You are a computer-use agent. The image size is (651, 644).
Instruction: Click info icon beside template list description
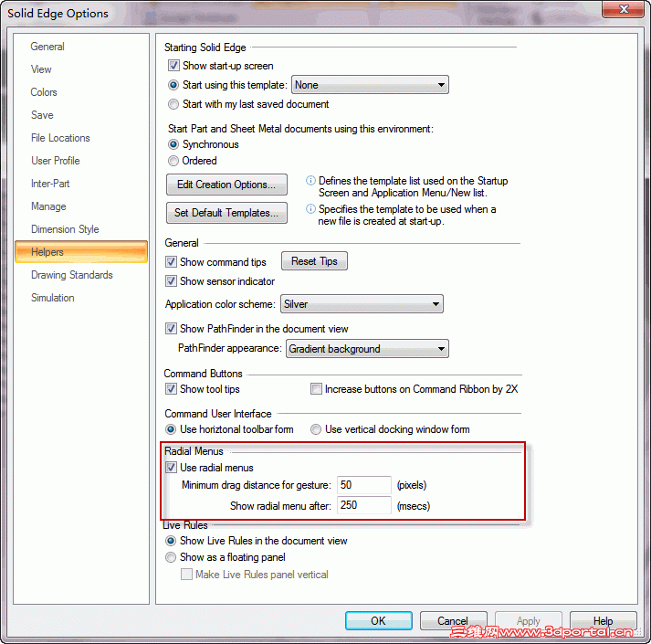coord(310,180)
